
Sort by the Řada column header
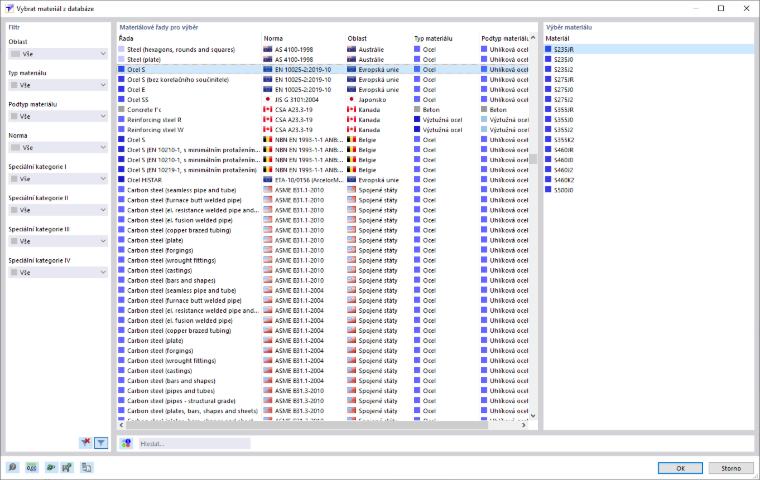[x=189, y=38]
